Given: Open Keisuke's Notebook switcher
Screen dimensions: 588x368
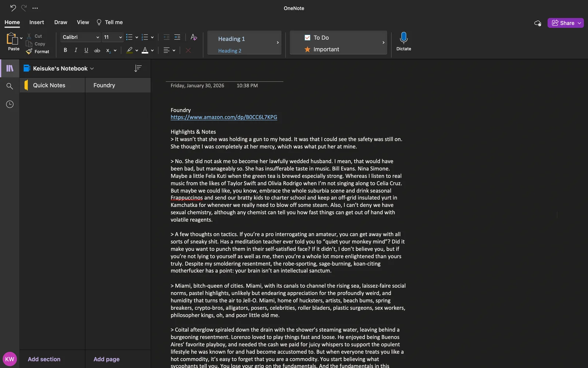Looking at the screenshot, I should pyautogui.click(x=59, y=68).
